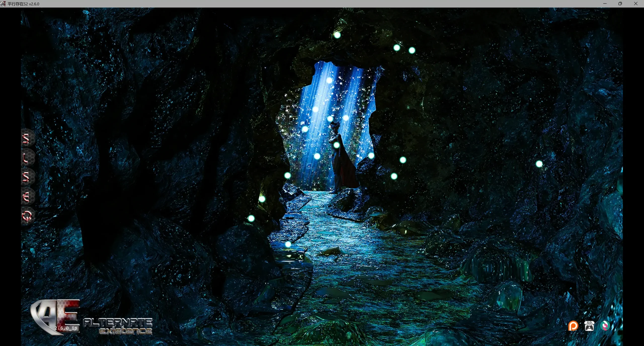Minimize the game window
The image size is (644, 346).
point(605,4)
